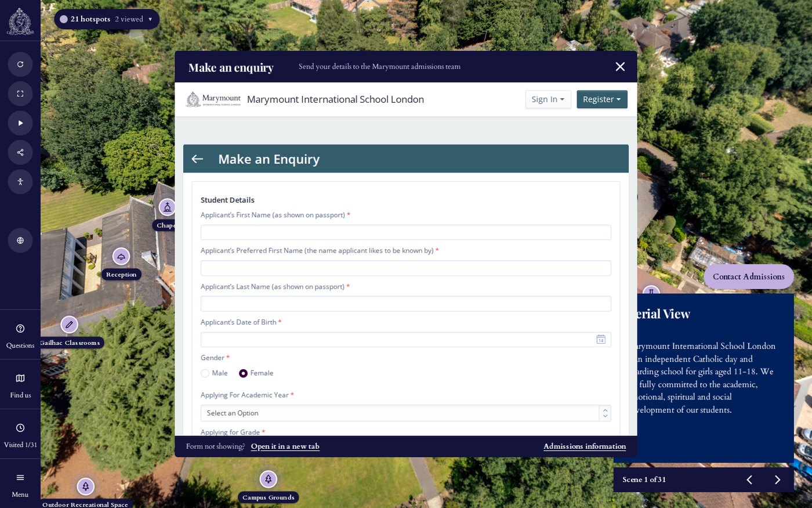This screenshot has width=812, height=508.
Task: Open the Gailhac Classrooms hotspot pencil icon
Action: pos(69,325)
